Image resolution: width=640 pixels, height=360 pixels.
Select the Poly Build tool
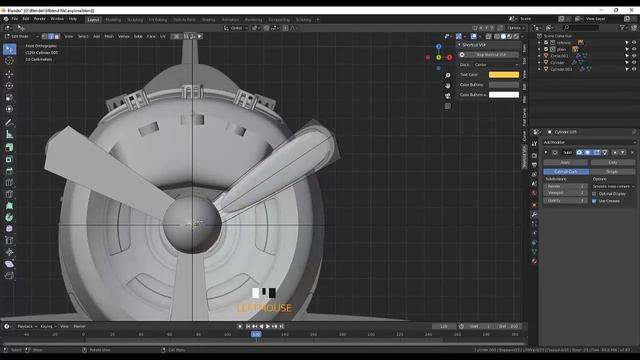click(x=9, y=206)
